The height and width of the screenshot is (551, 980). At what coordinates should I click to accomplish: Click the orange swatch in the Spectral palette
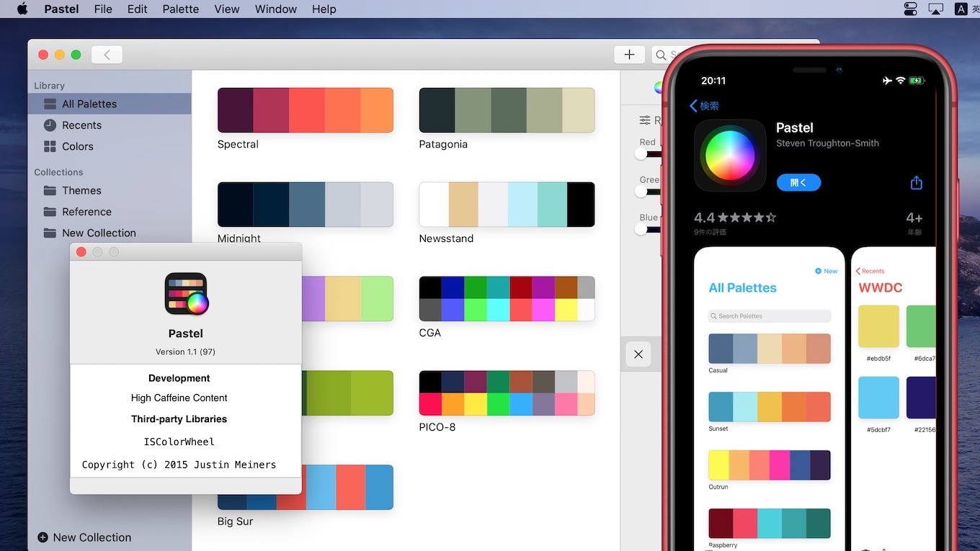(377, 110)
